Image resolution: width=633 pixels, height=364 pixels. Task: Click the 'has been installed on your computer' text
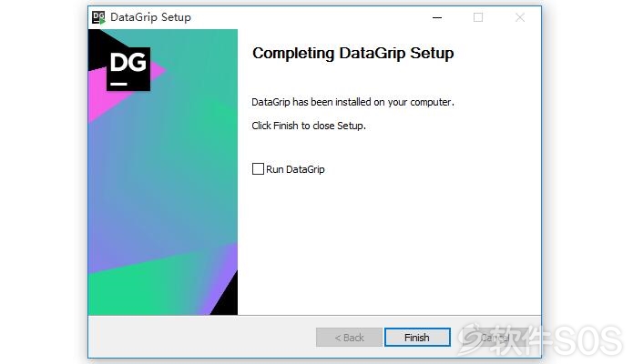pyautogui.click(x=373, y=102)
